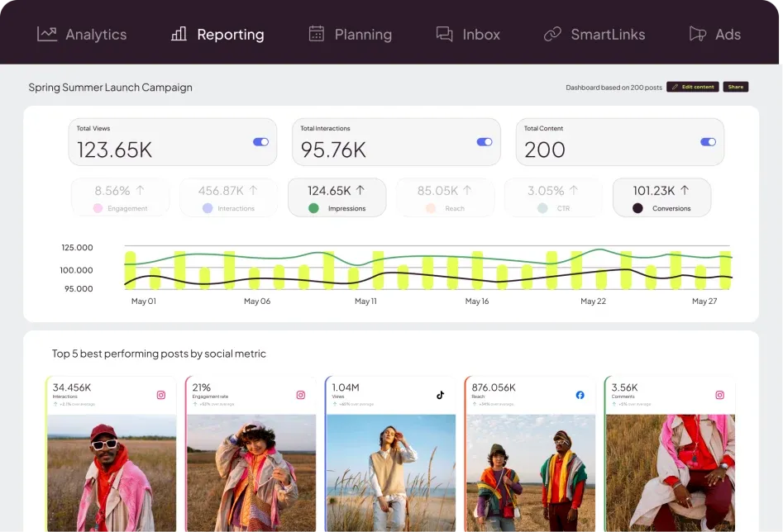Screen dimensions: 783x532
Task: Click the Inbox chat bubbles icon
Action: pos(445,34)
